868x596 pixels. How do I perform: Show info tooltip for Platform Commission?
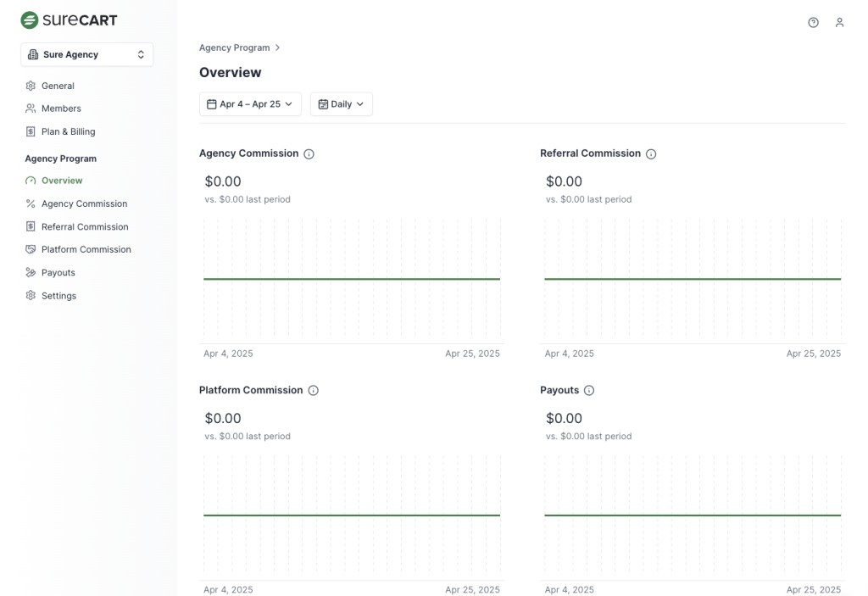(x=313, y=391)
